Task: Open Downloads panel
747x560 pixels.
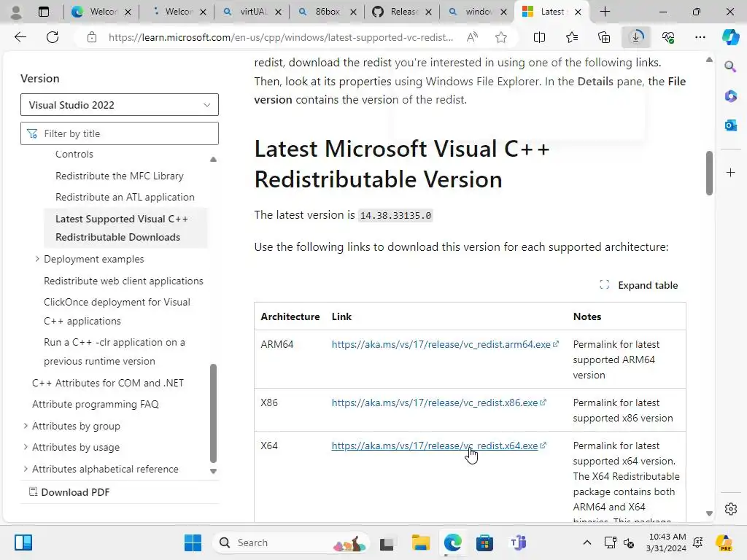Action: 636,37
